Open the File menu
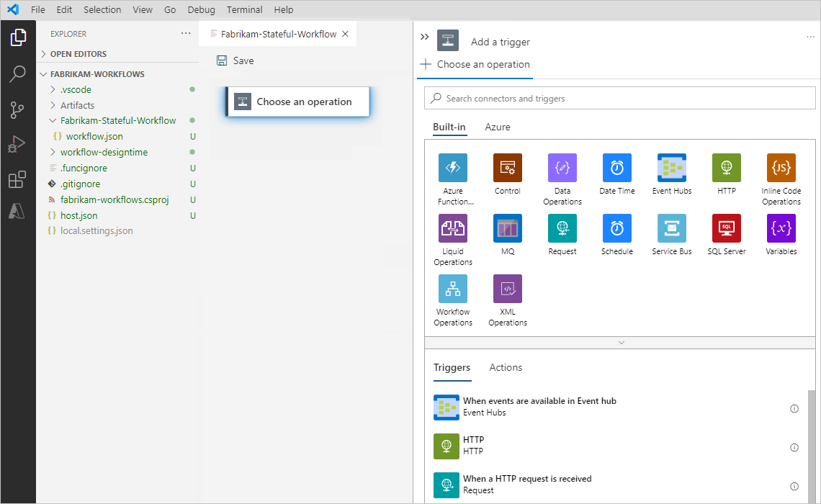This screenshot has width=821, height=504. (37, 9)
